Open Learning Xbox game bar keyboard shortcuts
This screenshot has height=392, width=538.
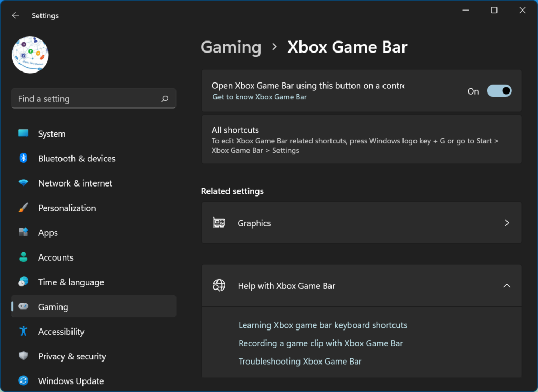coord(323,325)
